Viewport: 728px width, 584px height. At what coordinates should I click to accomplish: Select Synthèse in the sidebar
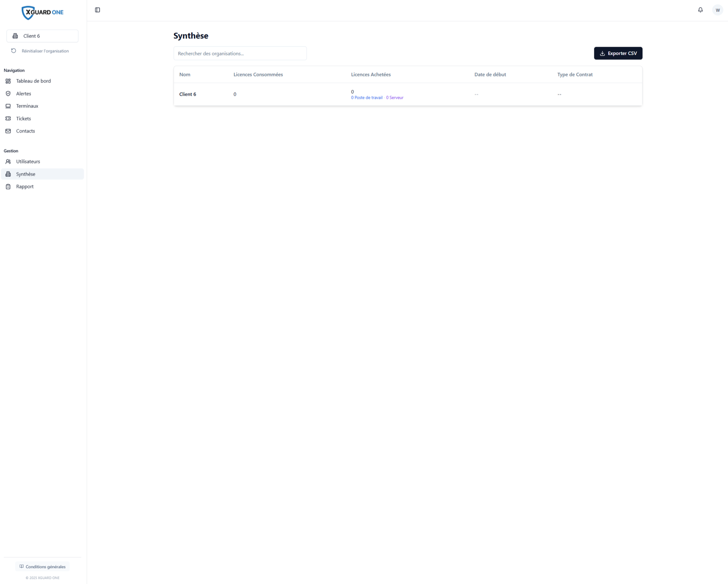tap(42, 174)
